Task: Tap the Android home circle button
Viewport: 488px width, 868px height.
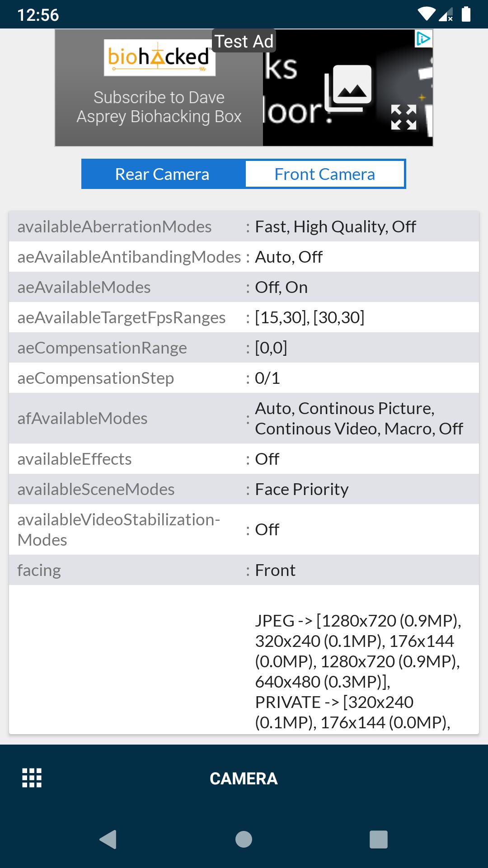Action: pyautogui.click(x=244, y=840)
